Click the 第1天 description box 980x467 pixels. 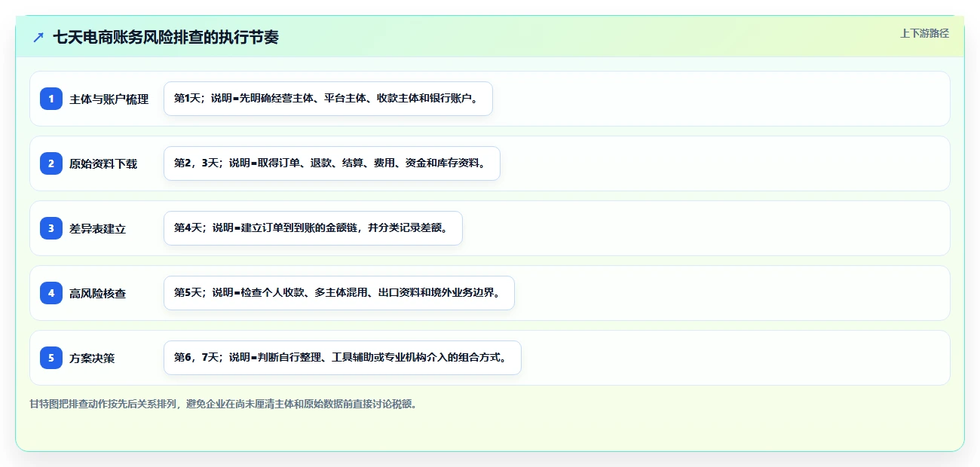[x=328, y=99]
